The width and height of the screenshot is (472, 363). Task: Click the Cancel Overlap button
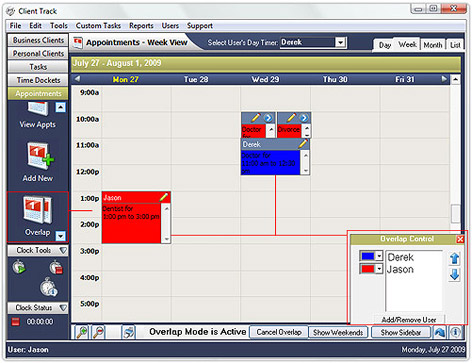[x=279, y=332]
